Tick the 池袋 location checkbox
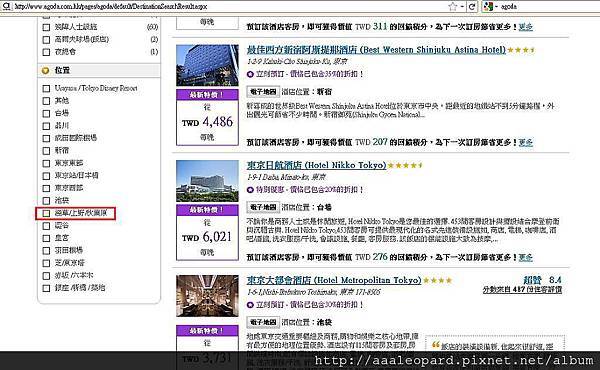 pyautogui.click(x=46, y=200)
